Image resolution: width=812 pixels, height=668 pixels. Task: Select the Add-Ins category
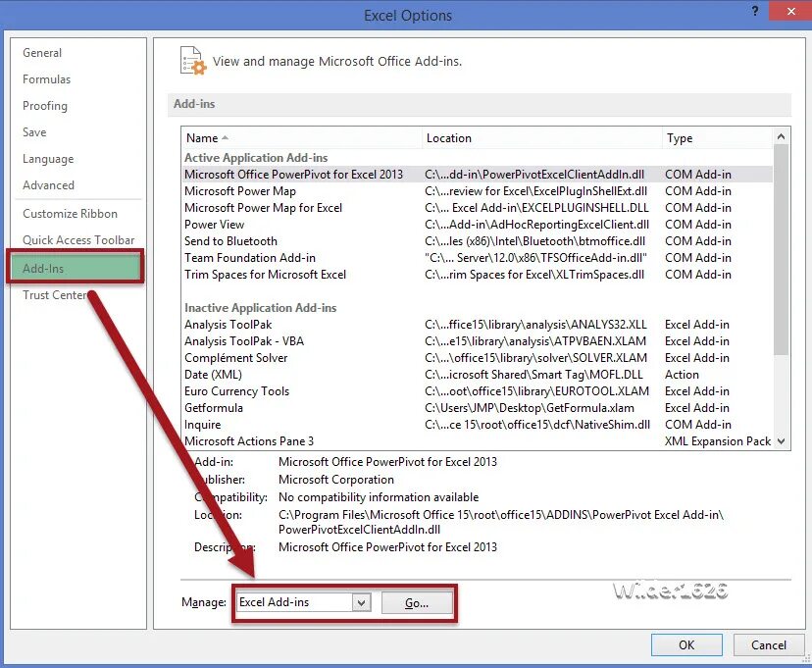76,268
